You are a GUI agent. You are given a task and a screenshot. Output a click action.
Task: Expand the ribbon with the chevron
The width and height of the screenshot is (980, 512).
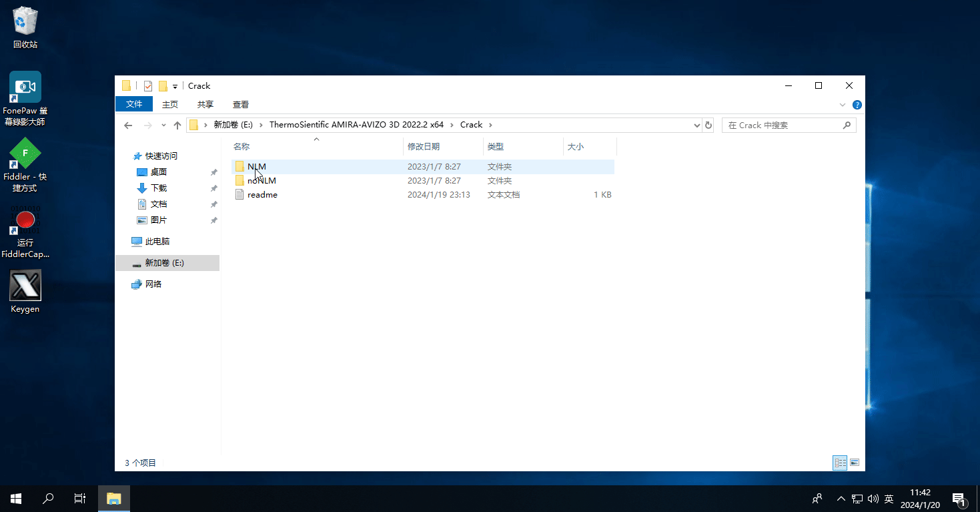click(842, 105)
